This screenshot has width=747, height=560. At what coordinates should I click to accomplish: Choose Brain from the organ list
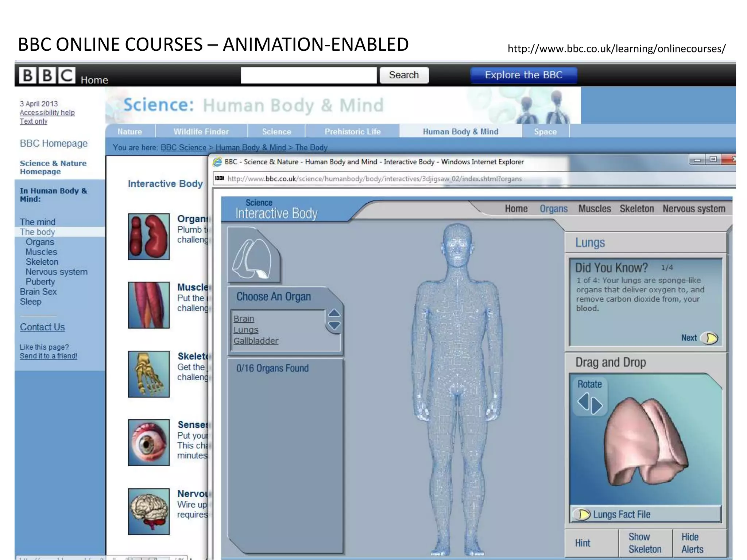[244, 319]
